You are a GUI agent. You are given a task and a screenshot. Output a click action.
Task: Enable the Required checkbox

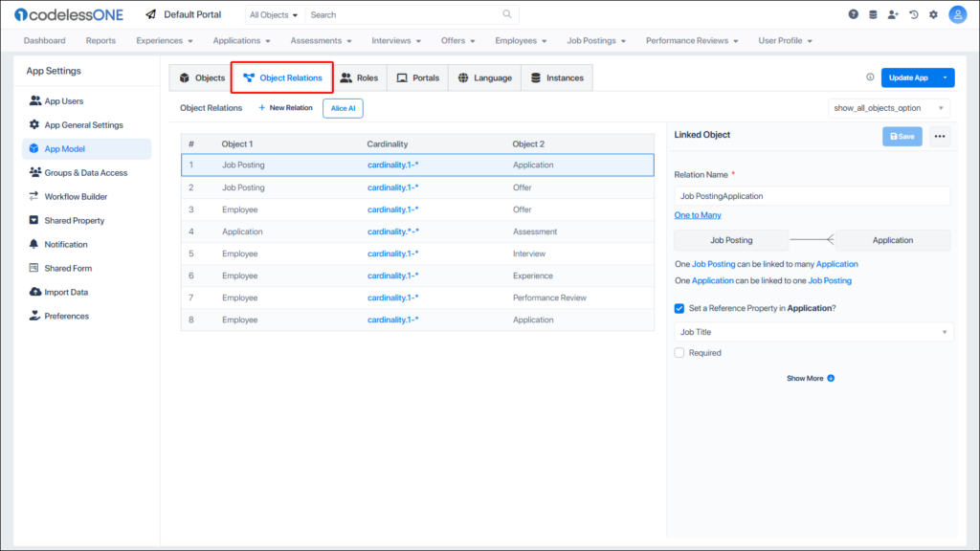coord(679,353)
